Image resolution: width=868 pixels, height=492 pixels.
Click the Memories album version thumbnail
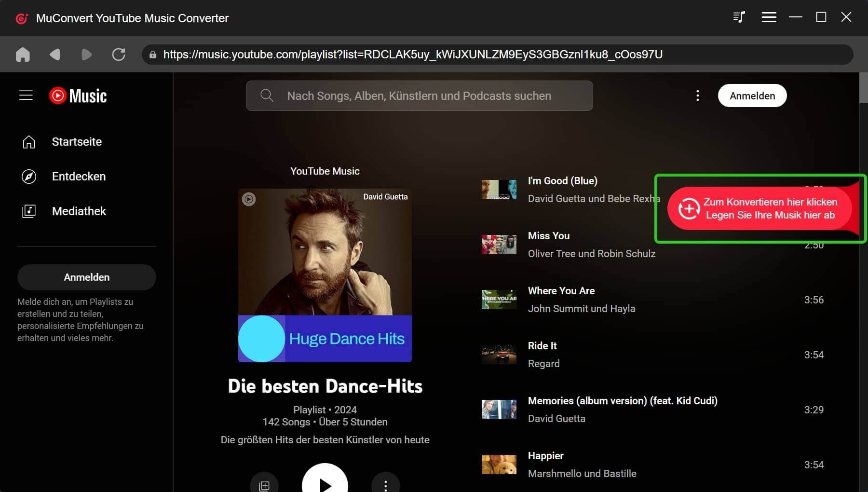[x=499, y=410]
